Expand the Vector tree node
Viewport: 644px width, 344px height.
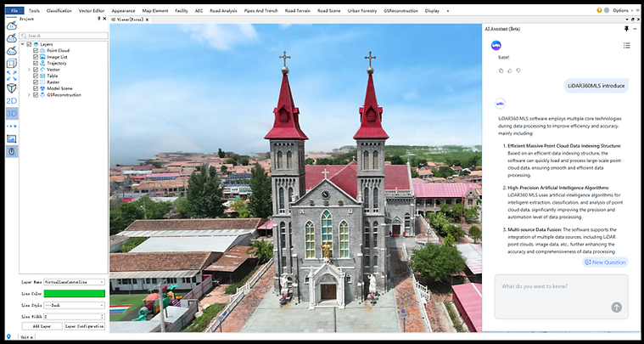pyautogui.click(x=29, y=70)
